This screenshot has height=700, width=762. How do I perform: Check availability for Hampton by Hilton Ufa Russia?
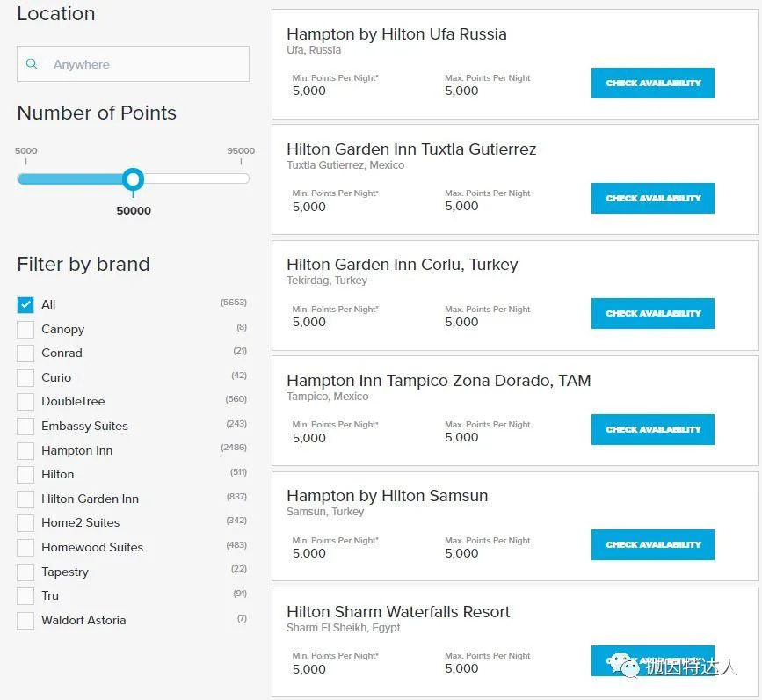tap(653, 84)
